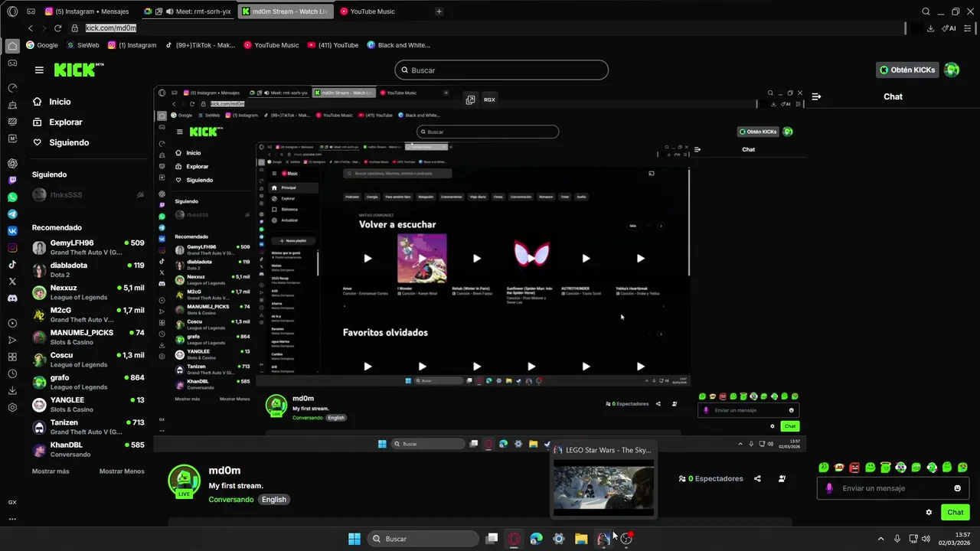Viewport: 980px width, 551px height.
Task: Open followed channel l1nksSSS
Action: pos(88,195)
